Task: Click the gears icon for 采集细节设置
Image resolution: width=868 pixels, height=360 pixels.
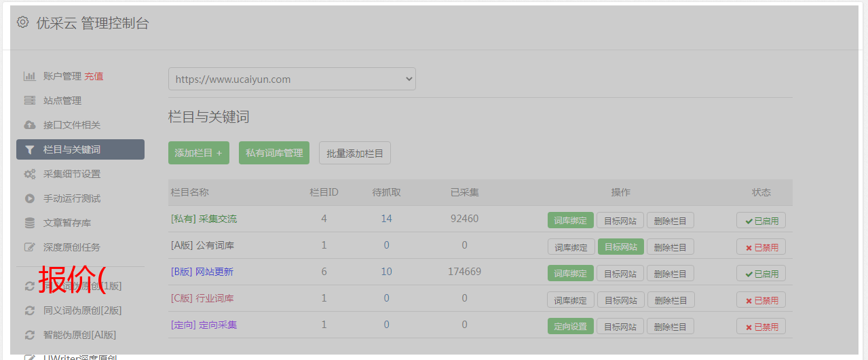Action: [x=30, y=174]
